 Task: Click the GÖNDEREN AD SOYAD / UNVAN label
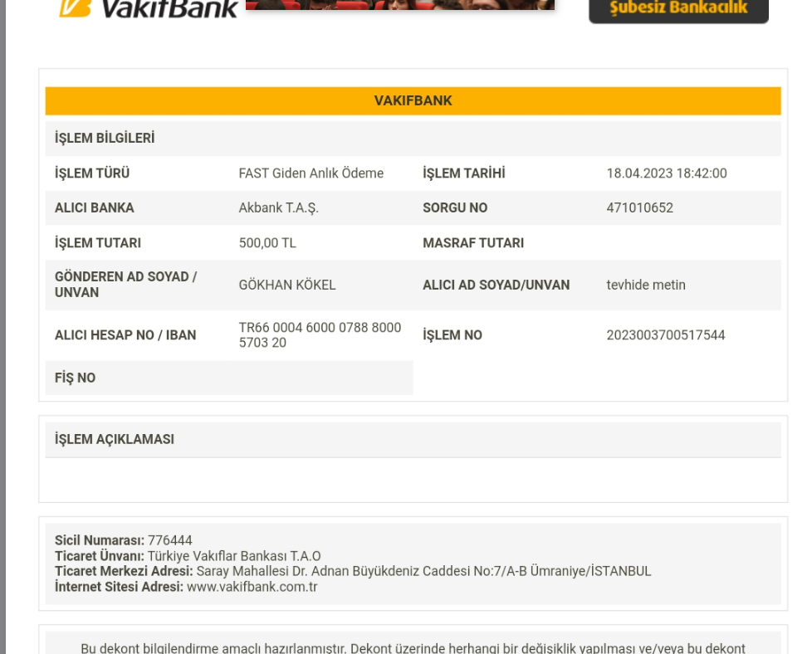[x=126, y=285]
